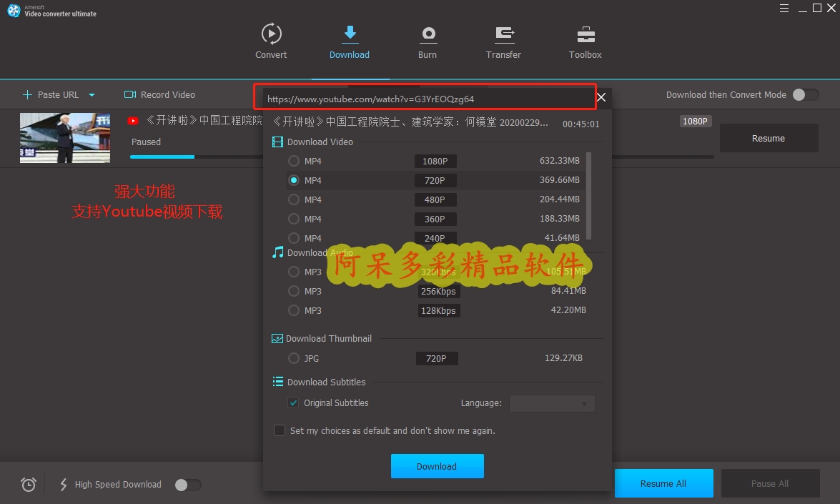The width and height of the screenshot is (840, 504).
Task: Open the paused video thumbnail
Action: coord(65,138)
